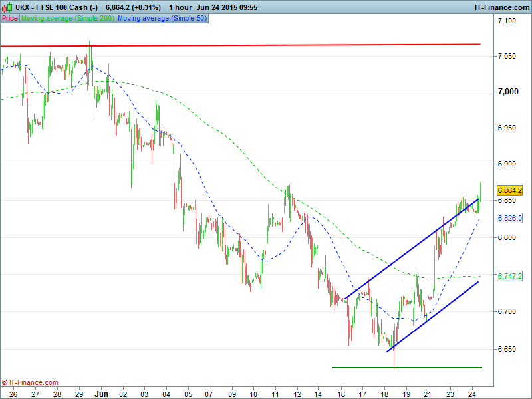Open the IT-Finance.com link at top right

[x=501, y=7]
